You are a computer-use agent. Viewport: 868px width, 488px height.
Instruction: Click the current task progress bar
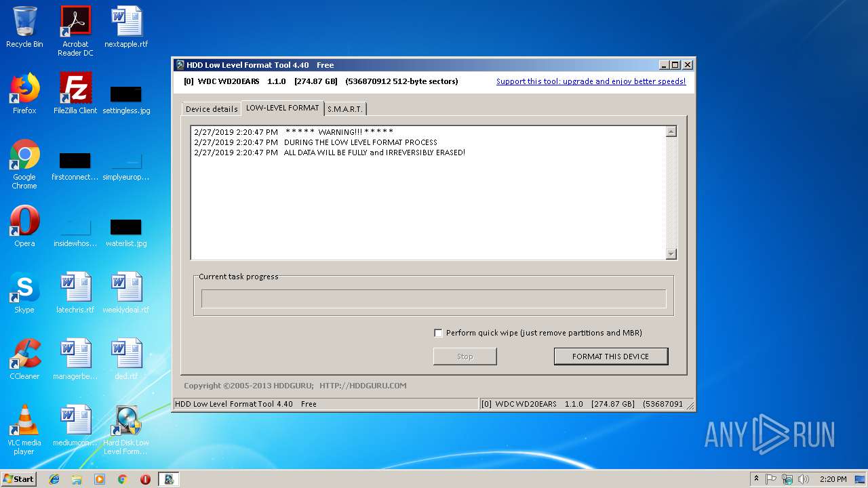pos(434,299)
